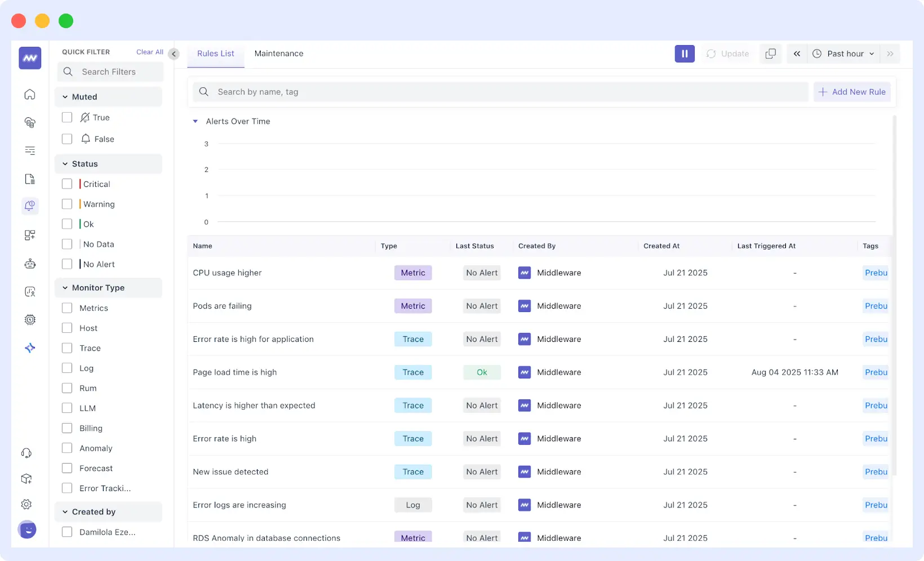Check the Muted True filter option
This screenshot has width=924, height=561.
(67, 117)
